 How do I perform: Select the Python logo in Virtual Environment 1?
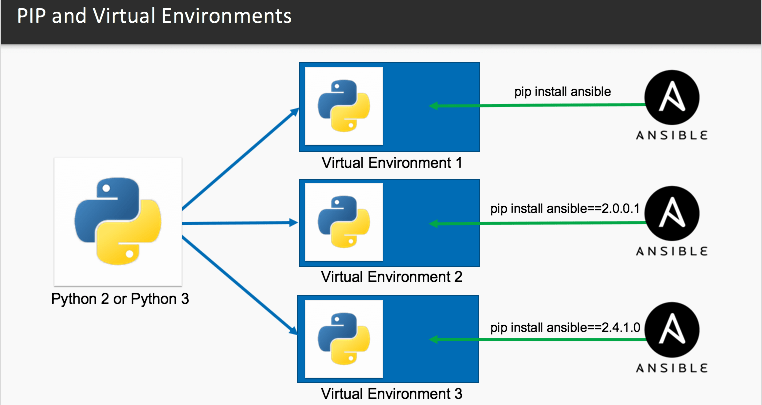tap(344, 106)
